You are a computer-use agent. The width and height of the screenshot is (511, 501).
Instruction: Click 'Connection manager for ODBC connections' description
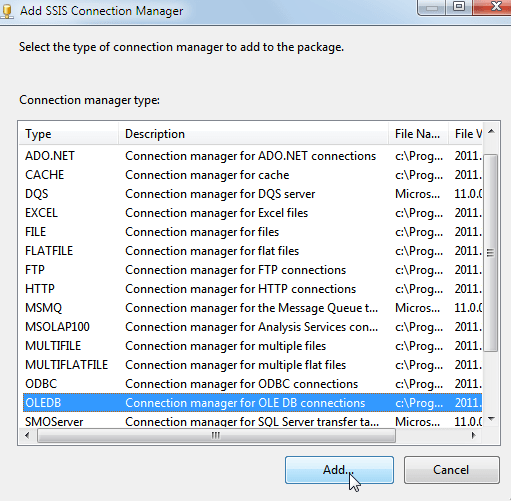pos(242,384)
